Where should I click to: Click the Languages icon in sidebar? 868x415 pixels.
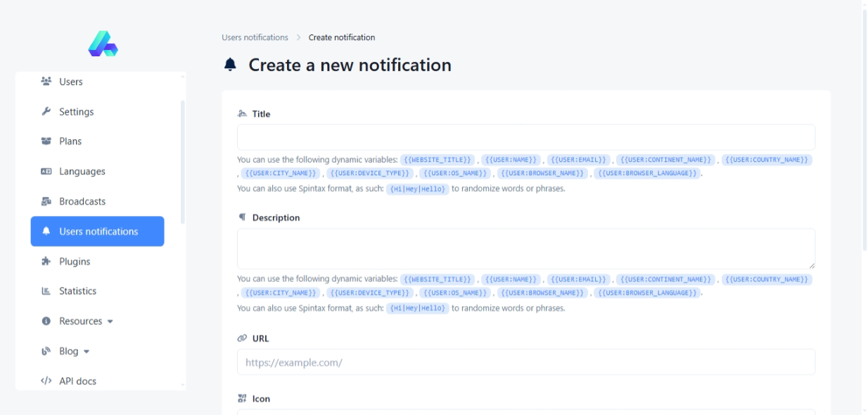coord(46,172)
